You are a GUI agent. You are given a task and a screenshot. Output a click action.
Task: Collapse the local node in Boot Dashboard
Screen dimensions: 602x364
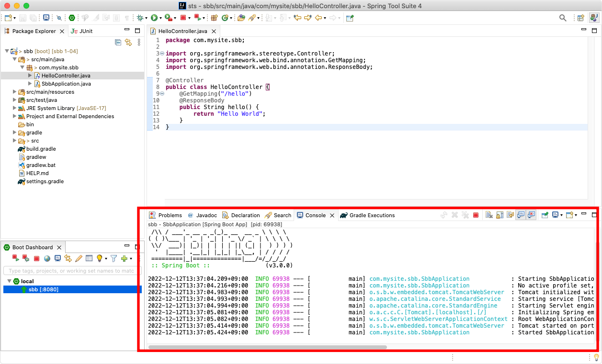pos(9,281)
